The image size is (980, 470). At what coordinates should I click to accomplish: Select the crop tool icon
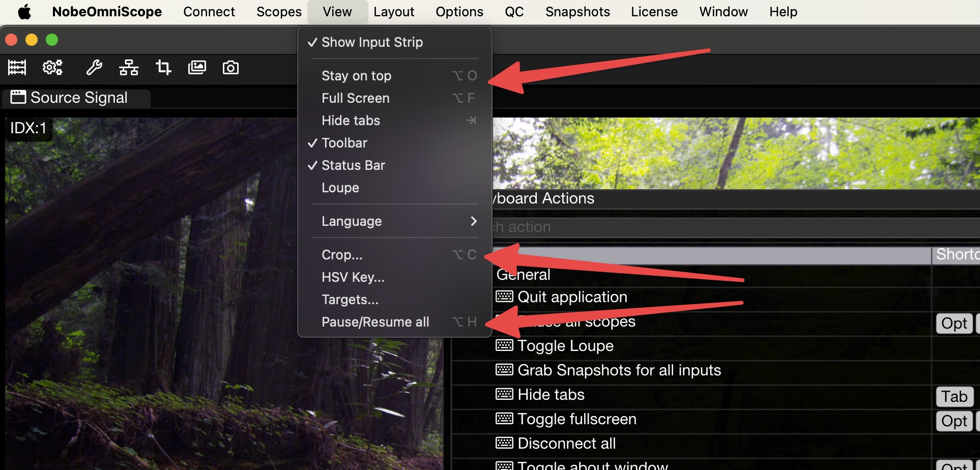pyautogui.click(x=163, y=67)
